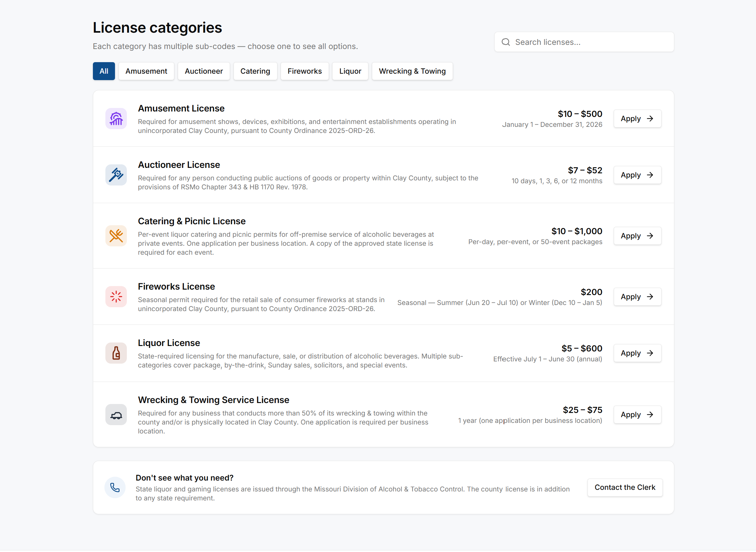Viewport: 756px width, 552px height.
Task: Click the $25 – $75 fee range
Action: coord(582,410)
